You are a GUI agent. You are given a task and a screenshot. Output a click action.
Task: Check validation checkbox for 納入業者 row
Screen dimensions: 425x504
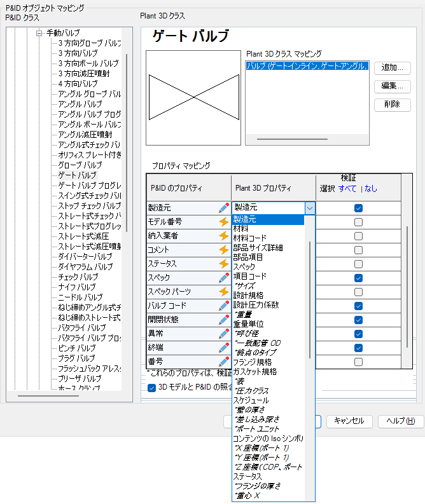click(358, 236)
